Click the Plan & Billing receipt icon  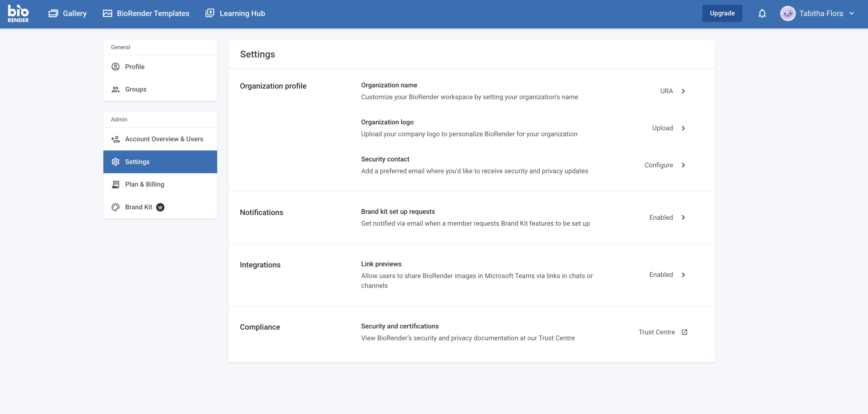(x=116, y=184)
